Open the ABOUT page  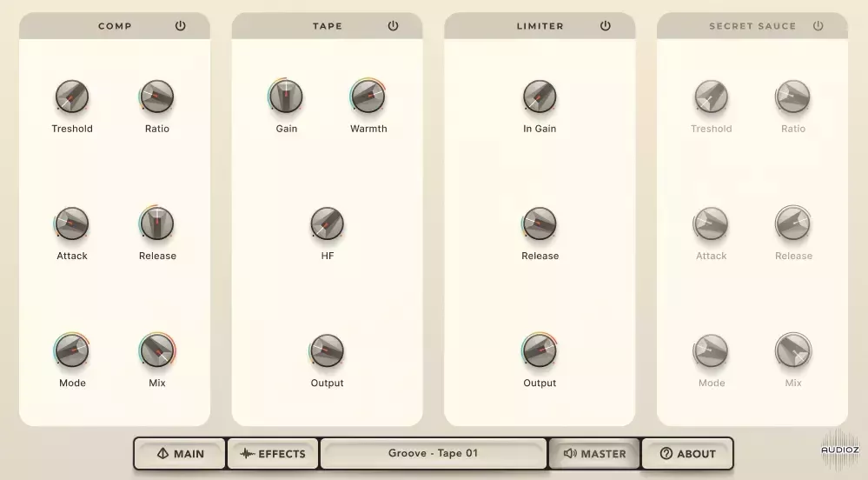(687, 453)
